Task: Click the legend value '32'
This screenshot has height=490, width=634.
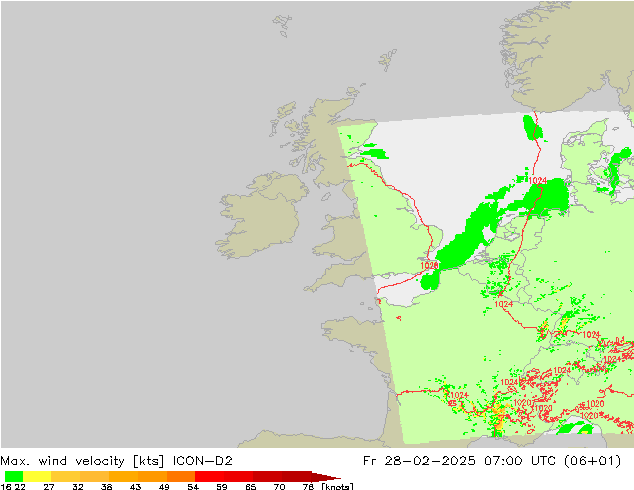Action: (78, 487)
